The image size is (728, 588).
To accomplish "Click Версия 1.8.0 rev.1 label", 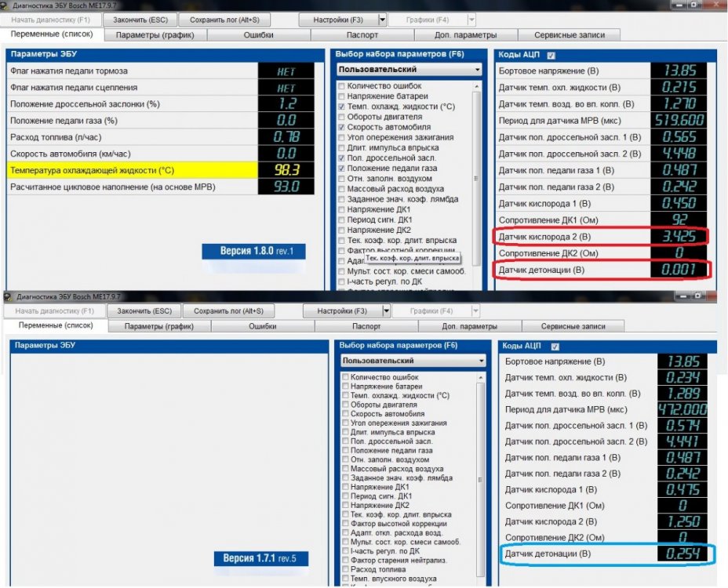I will [254, 251].
